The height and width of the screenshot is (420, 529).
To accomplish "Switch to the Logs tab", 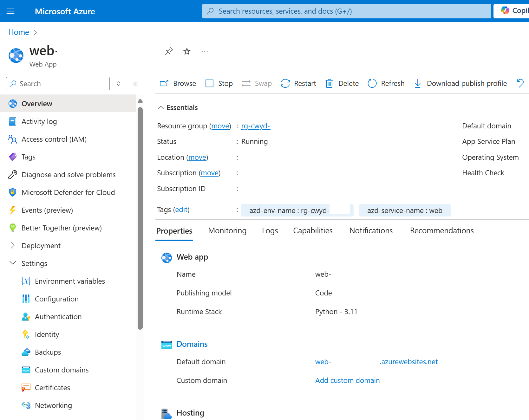I will [x=270, y=231].
